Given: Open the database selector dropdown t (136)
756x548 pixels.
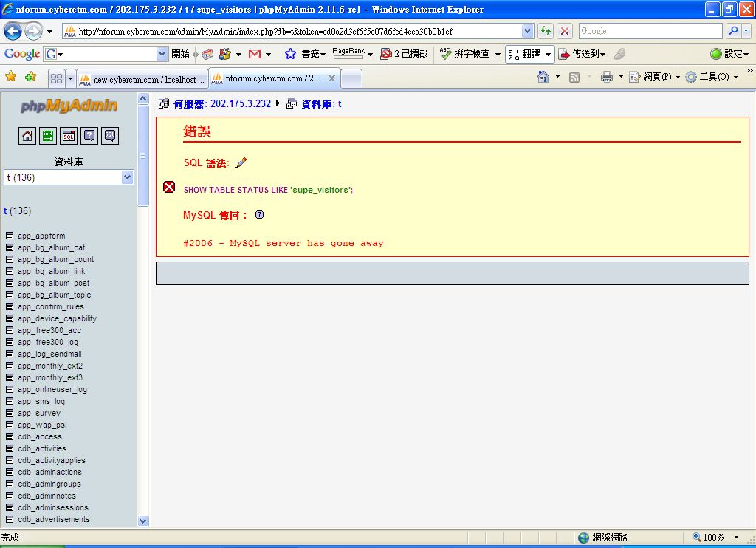Looking at the screenshot, I should tap(68, 177).
